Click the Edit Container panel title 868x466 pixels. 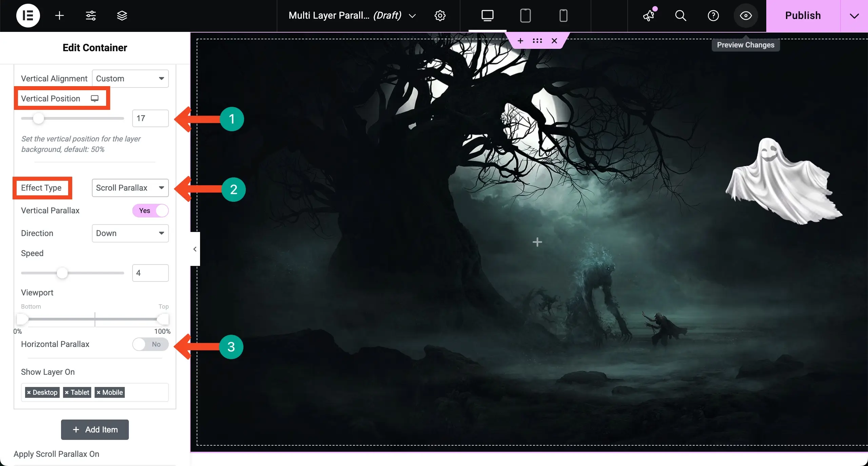point(95,48)
